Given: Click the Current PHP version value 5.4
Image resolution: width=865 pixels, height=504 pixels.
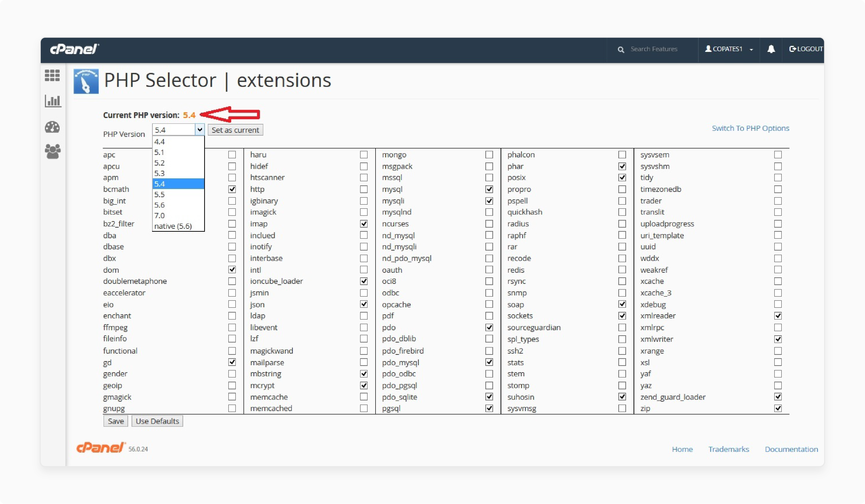Looking at the screenshot, I should (189, 115).
